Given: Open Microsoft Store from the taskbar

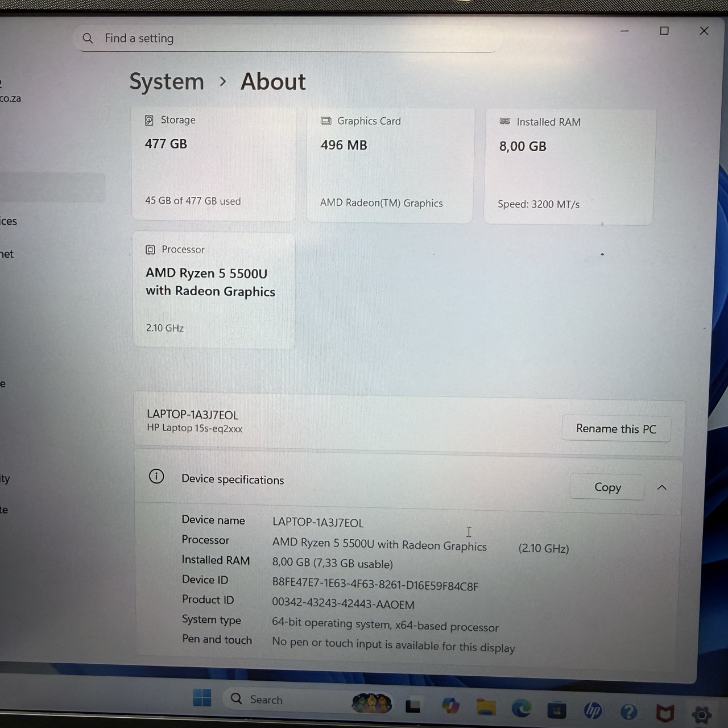Looking at the screenshot, I should [557, 710].
